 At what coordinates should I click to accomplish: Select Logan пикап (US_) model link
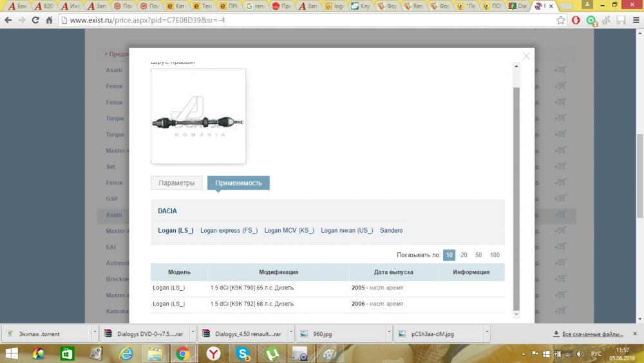pos(346,230)
